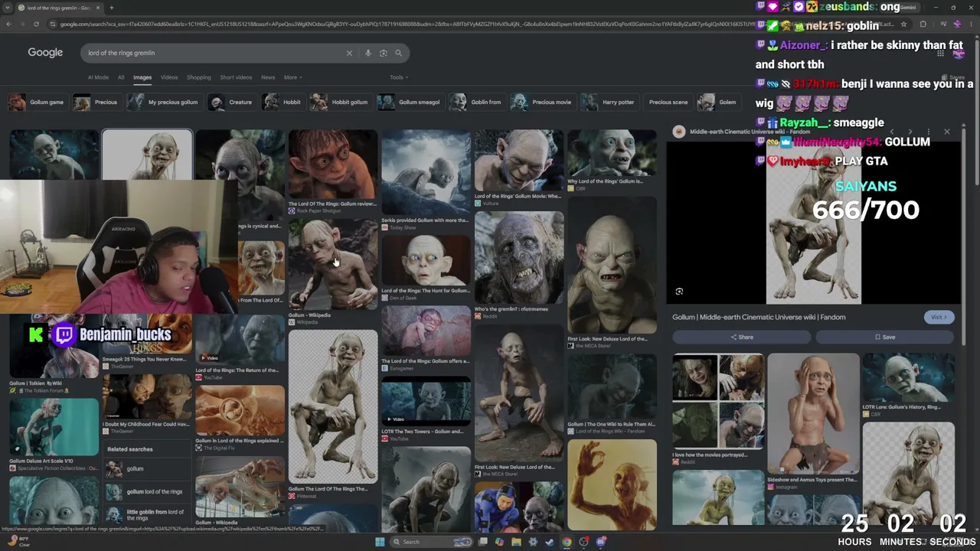This screenshot has width=980, height=551.
Task: Filter images by the Gollum game chip
Action: pyautogui.click(x=37, y=102)
